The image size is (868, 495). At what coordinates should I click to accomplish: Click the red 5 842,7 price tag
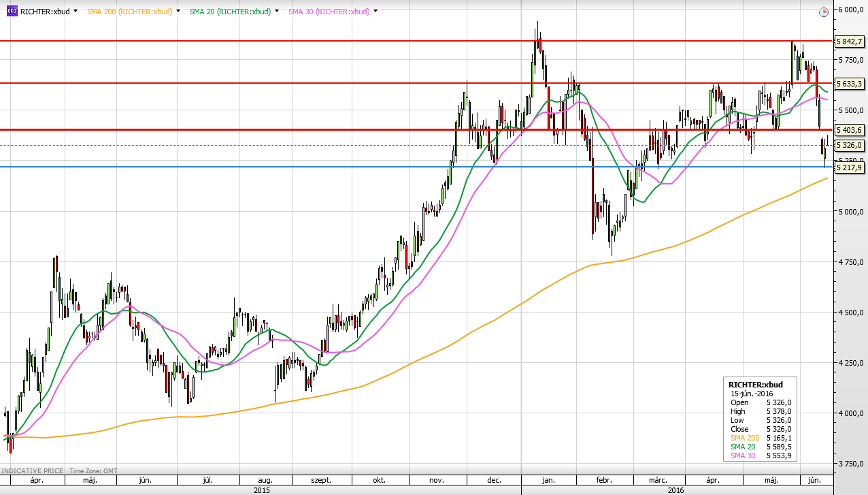[849, 42]
